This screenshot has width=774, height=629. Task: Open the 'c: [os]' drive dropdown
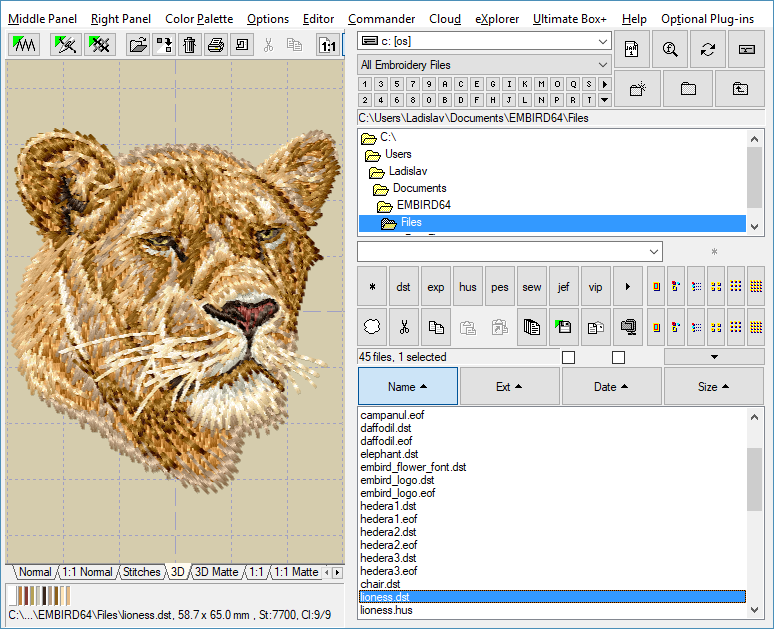(602, 41)
